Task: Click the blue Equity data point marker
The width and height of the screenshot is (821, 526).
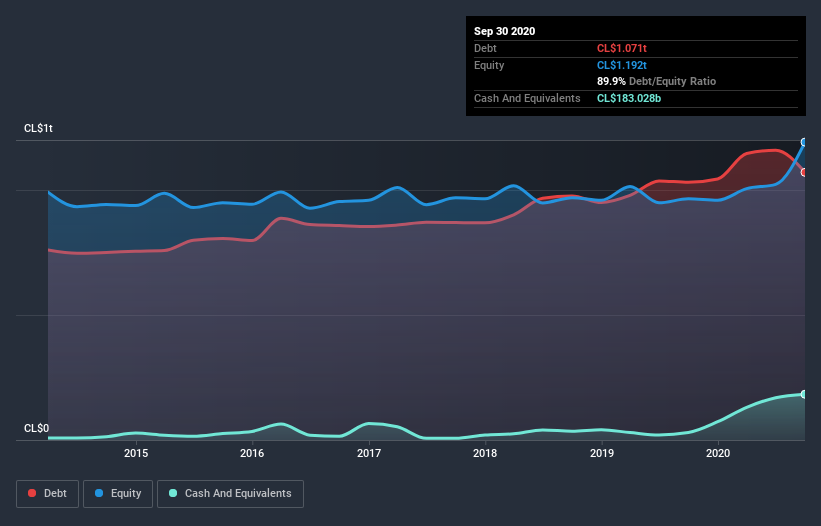Action: tap(804, 142)
